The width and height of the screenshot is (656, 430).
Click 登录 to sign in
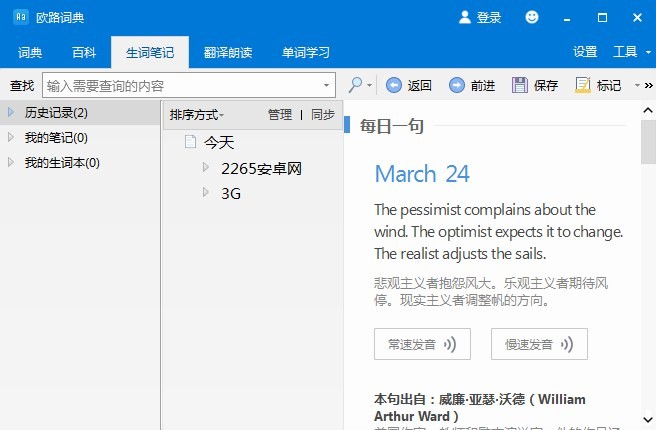click(489, 18)
